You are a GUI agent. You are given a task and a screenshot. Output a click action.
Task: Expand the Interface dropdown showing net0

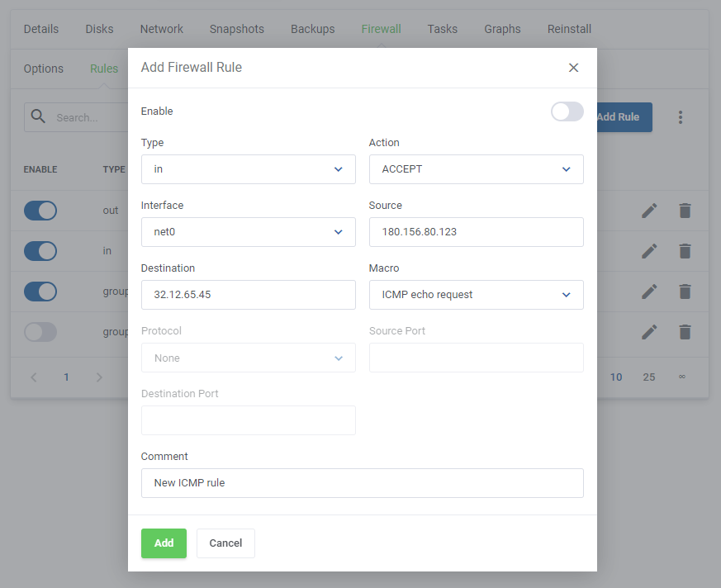click(x=249, y=232)
